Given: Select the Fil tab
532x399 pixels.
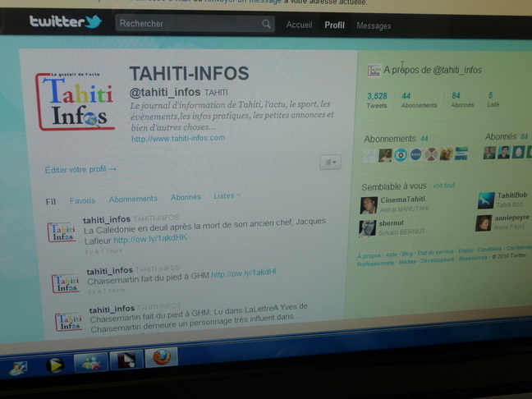Looking at the screenshot, I should click(51, 201).
